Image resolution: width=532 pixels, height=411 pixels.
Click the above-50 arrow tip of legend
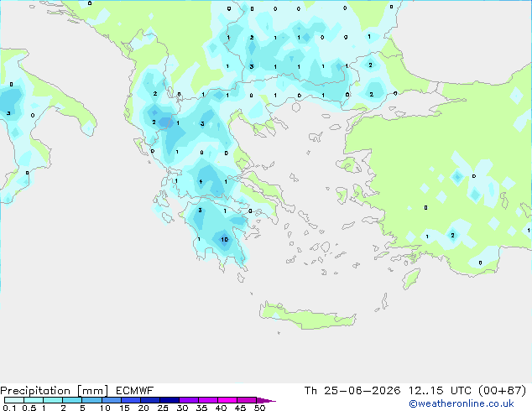click(266, 400)
